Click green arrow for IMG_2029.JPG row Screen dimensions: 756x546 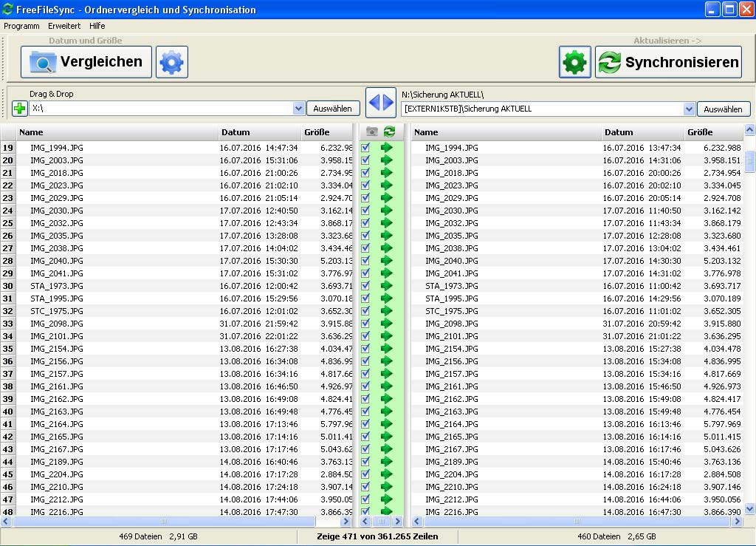[387, 198]
